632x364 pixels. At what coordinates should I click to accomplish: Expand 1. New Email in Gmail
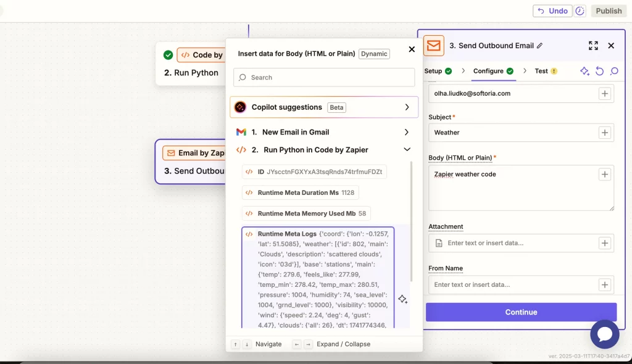[x=323, y=132]
